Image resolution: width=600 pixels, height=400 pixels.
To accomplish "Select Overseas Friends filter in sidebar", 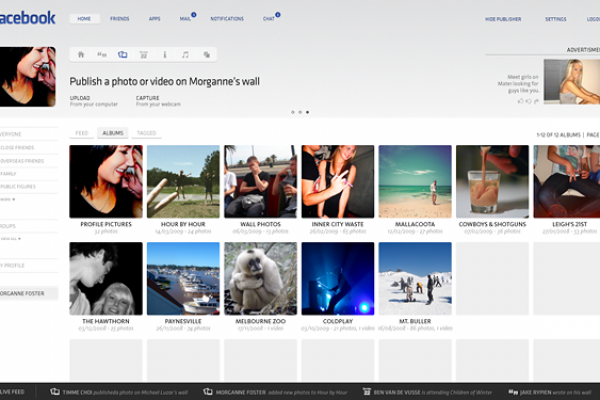I will (x=22, y=161).
